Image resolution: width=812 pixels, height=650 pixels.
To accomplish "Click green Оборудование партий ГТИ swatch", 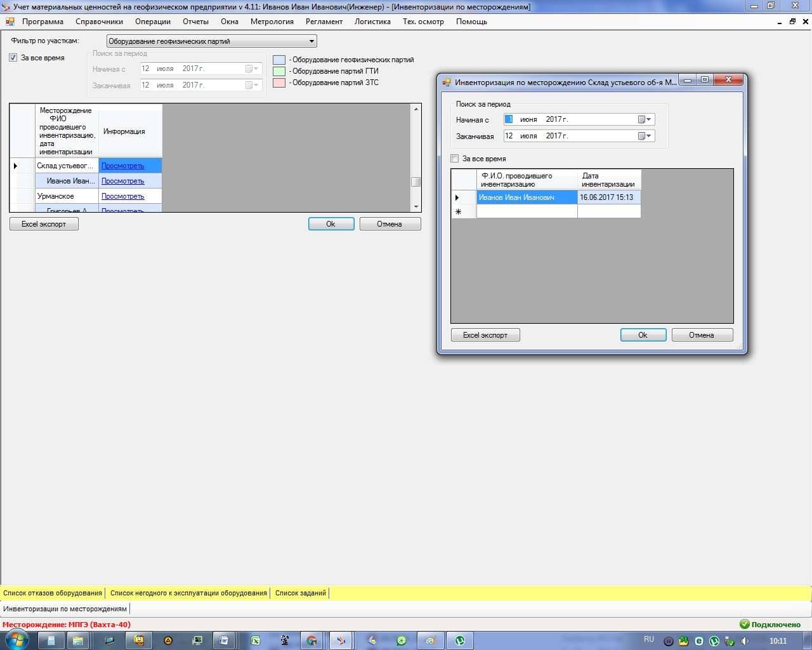I will coord(279,72).
